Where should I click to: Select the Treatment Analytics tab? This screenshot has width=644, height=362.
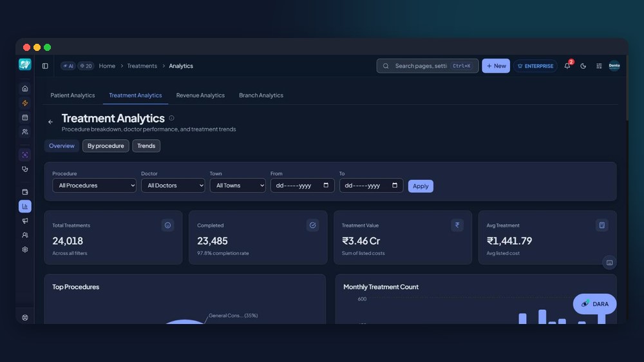coord(135,95)
